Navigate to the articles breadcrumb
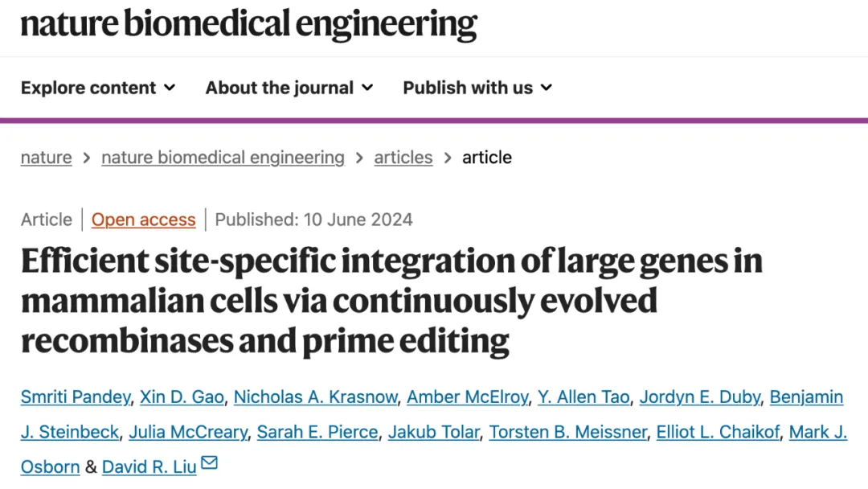The image size is (868, 489). 403,158
